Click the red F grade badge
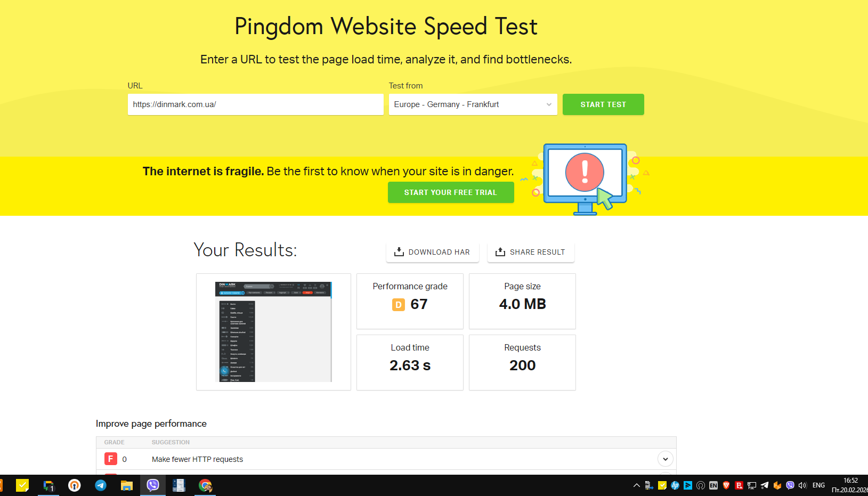 [x=110, y=459]
